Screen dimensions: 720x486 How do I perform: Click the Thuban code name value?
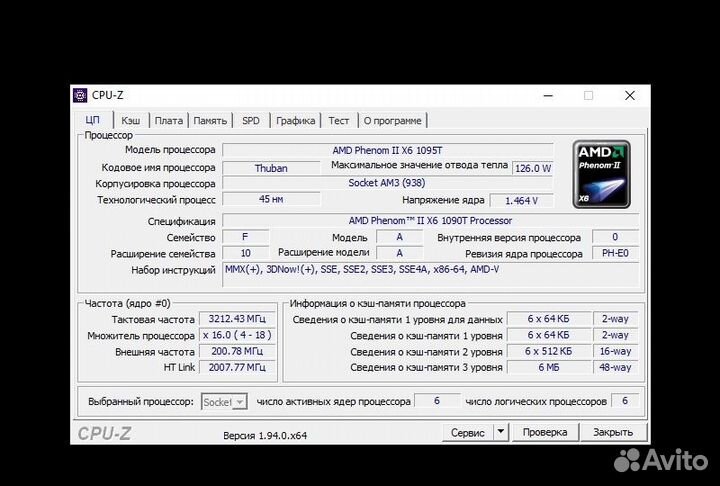(x=271, y=168)
